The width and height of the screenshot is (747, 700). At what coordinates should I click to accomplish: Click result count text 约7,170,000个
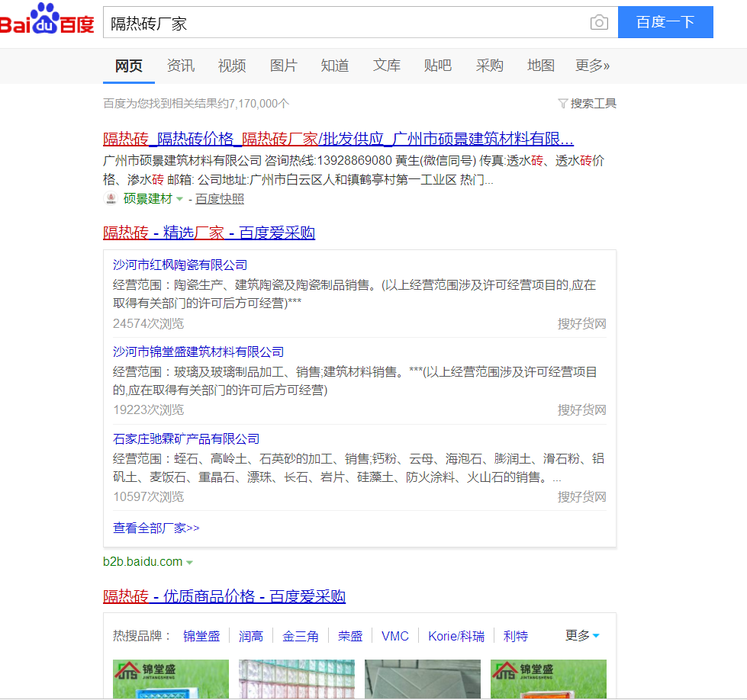tap(253, 104)
